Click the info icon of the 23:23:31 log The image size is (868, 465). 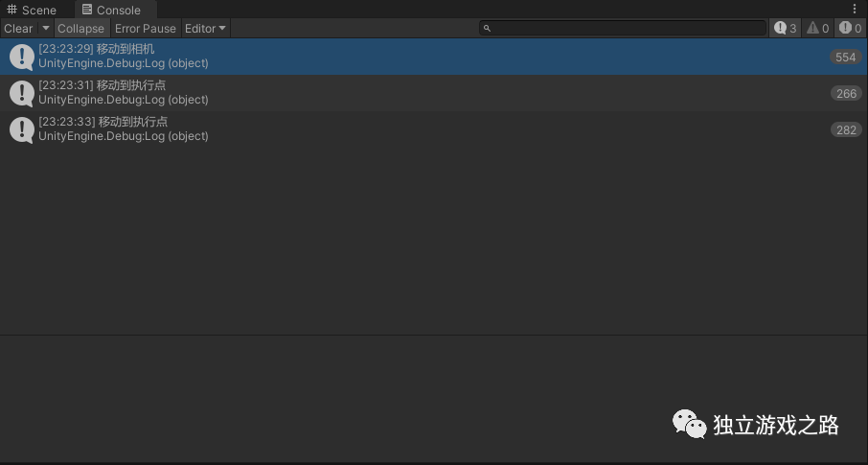pos(22,94)
